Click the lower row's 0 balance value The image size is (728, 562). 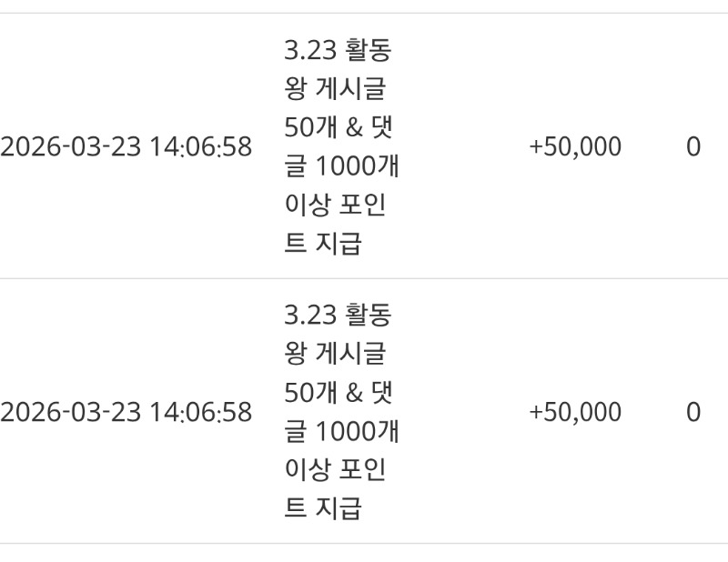(693, 413)
